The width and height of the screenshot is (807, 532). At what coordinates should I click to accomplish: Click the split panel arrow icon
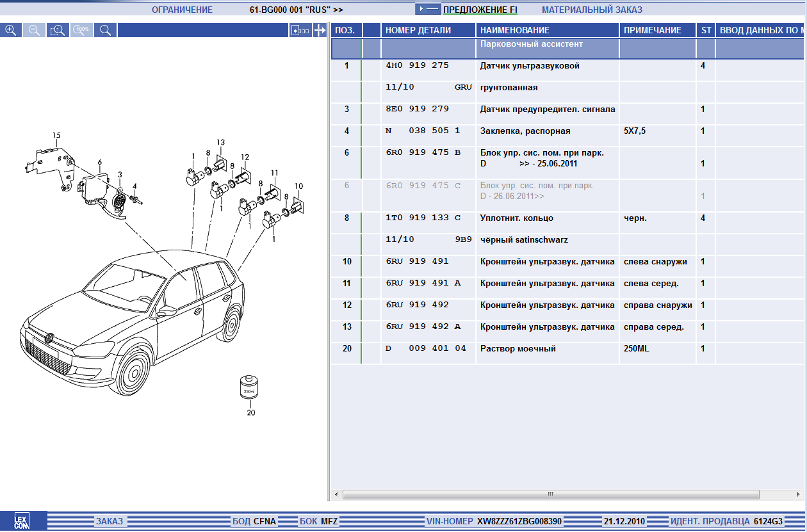320,30
